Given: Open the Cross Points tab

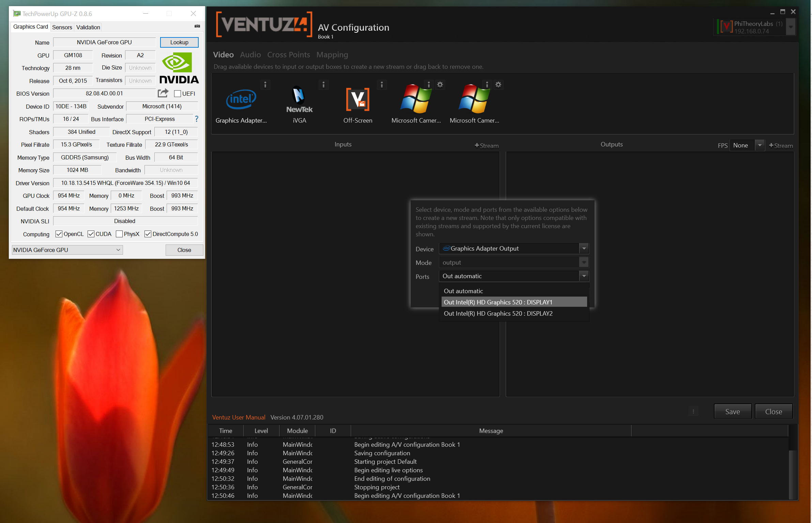Looking at the screenshot, I should click(x=288, y=55).
